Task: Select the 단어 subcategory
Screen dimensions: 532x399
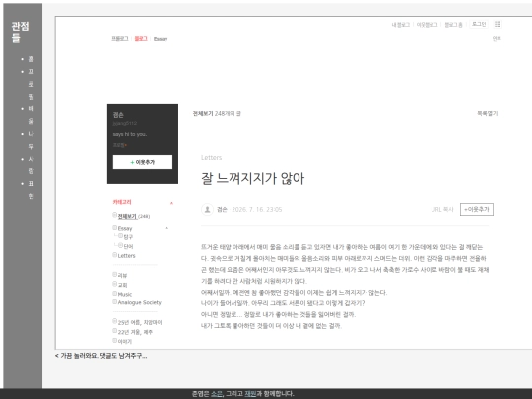Action: [128, 246]
